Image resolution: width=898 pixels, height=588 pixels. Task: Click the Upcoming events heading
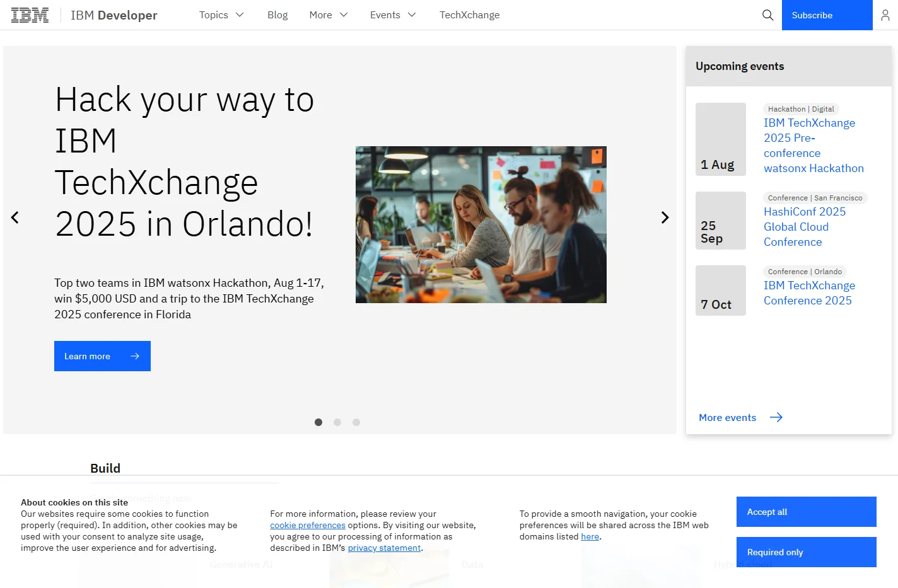click(x=740, y=66)
